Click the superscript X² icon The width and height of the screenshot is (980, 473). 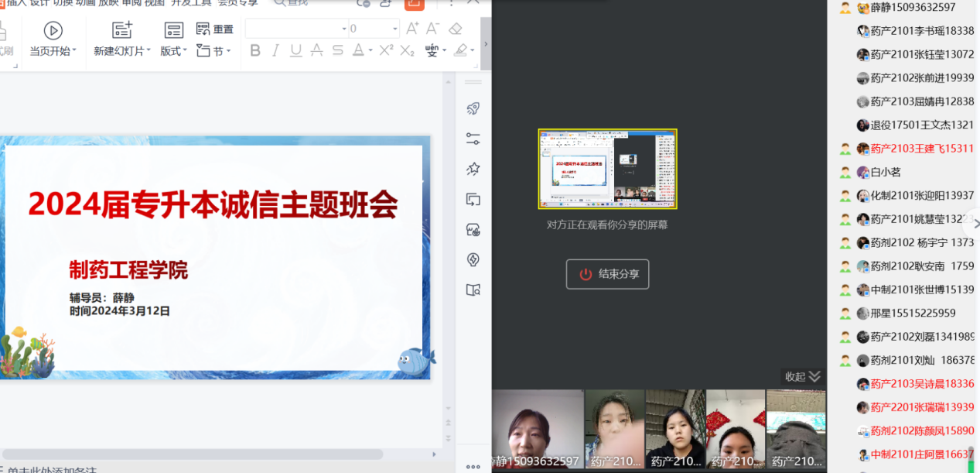[386, 51]
